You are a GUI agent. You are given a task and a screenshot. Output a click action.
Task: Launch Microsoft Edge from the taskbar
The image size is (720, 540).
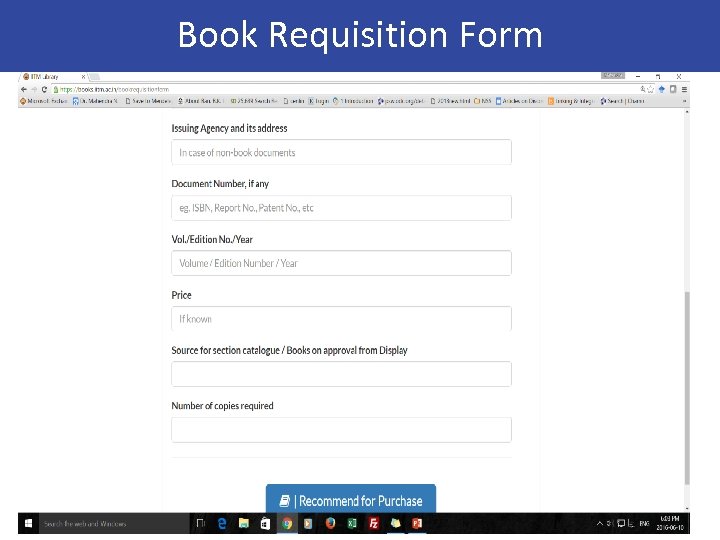[222, 523]
